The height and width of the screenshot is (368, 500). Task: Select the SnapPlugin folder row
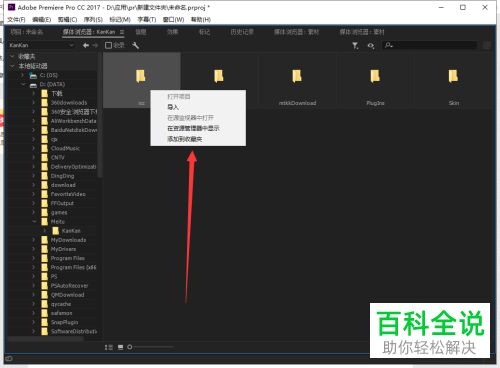tap(53, 322)
